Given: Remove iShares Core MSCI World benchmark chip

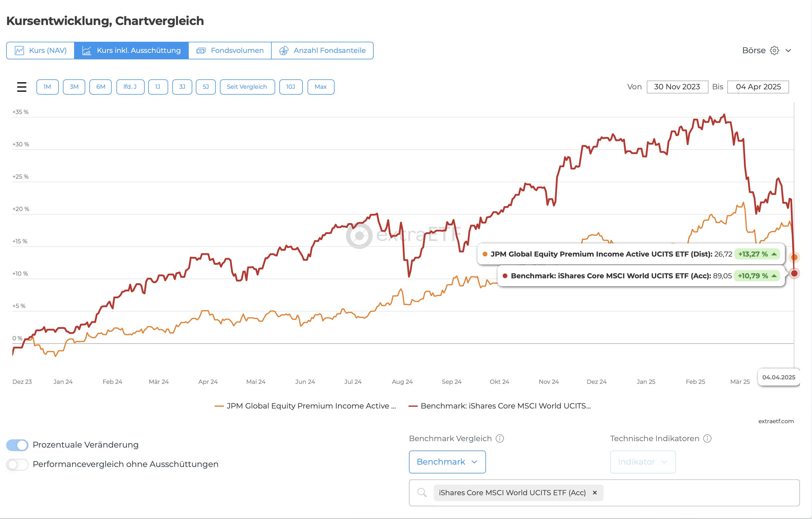Looking at the screenshot, I should [x=595, y=493].
